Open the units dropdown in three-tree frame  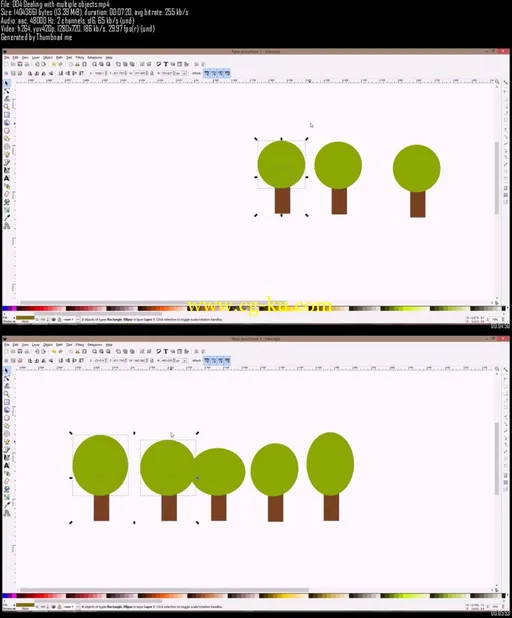pyautogui.click(x=184, y=73)
